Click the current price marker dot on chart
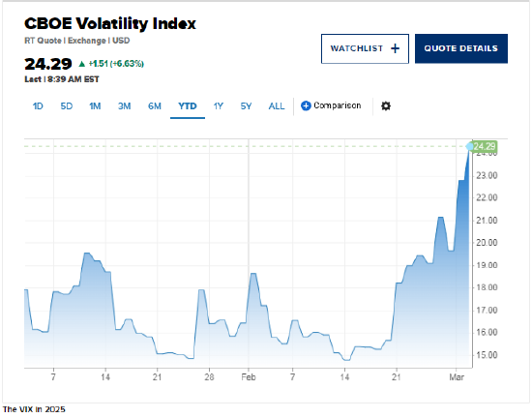 [469, 146]
